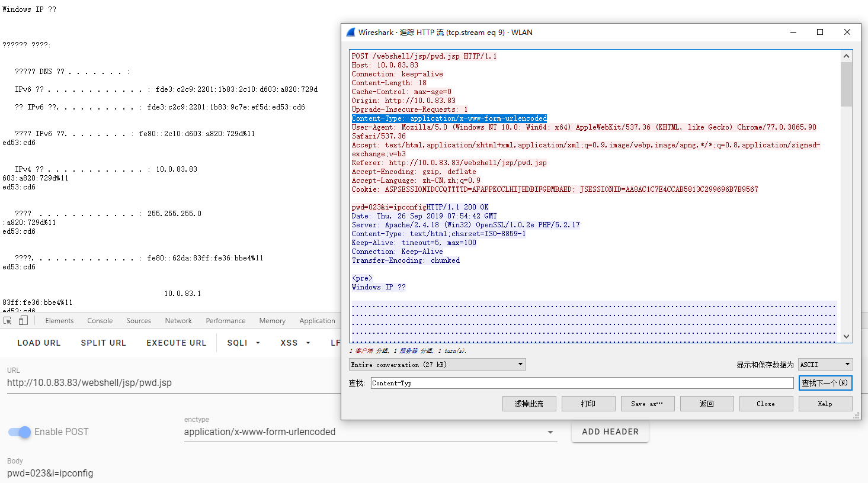Click SPLIT URL button
The width and height of the screenshot is (868, 483).
(104, 343)
